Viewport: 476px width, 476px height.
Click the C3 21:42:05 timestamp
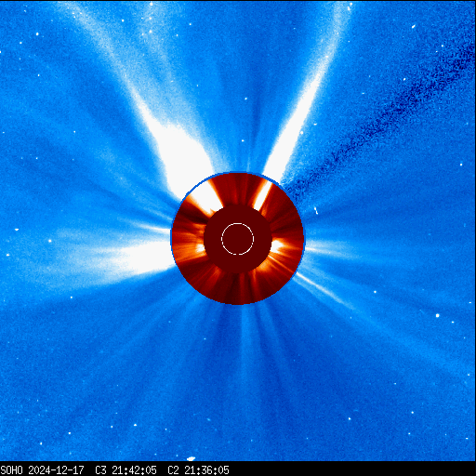coord(126,470)
